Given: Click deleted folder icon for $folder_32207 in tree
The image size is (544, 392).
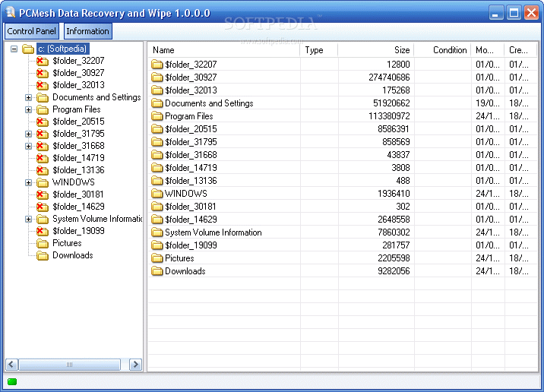Looking at the screenshot, I should pyautogui.click(x=43, y=61).
